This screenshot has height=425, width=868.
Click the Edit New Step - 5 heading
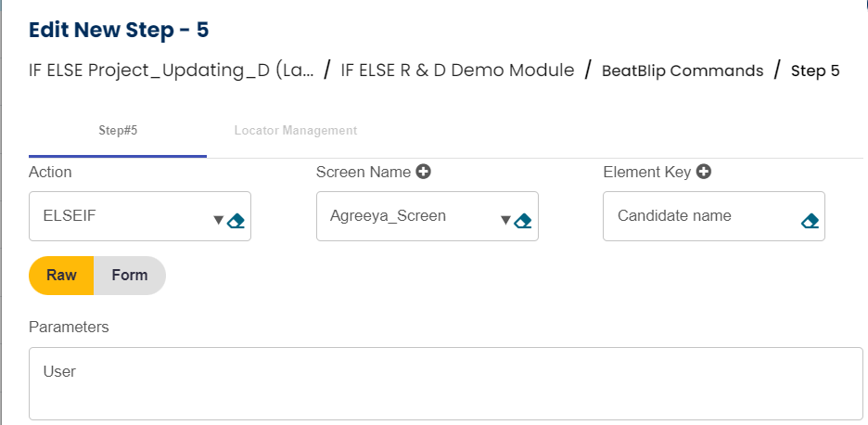(119, 30)
